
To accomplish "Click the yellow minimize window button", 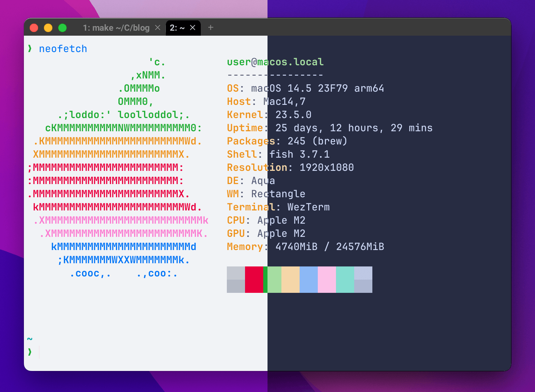I will click(48, 28).
